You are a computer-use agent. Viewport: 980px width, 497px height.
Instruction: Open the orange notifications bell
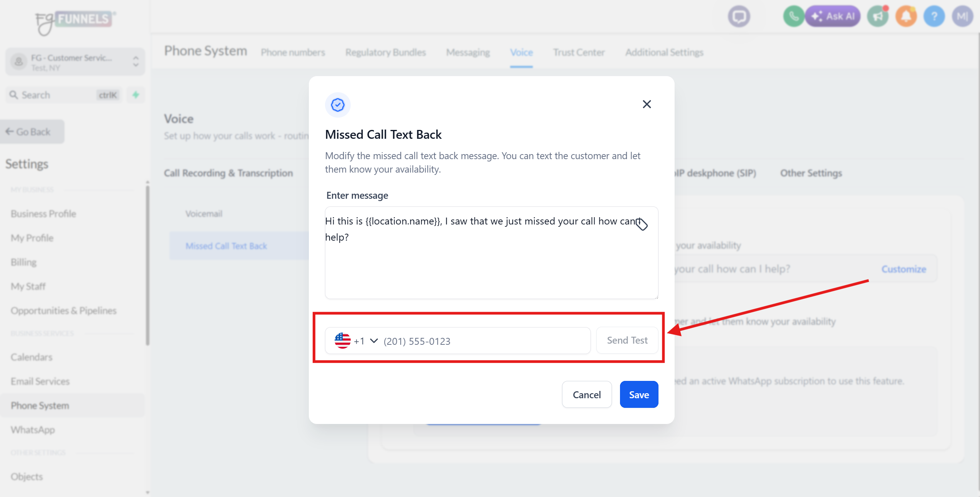click(906, 17)
